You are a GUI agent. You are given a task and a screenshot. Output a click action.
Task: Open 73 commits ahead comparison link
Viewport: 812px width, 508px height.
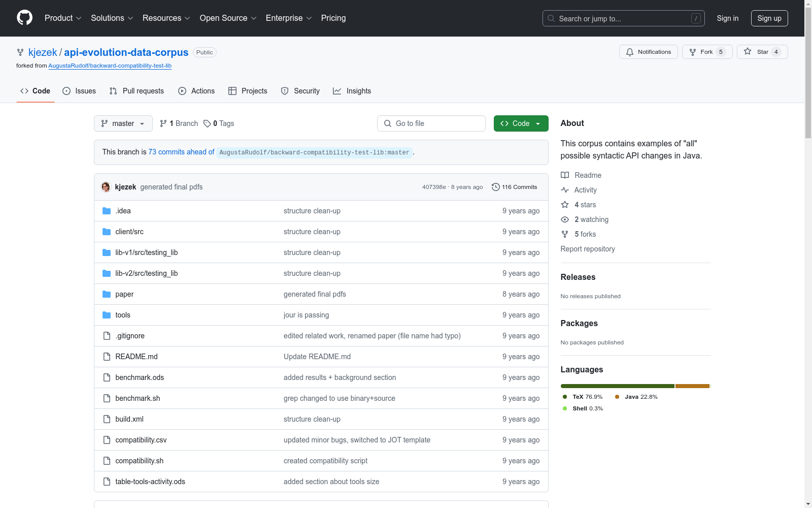pos(181,152)
